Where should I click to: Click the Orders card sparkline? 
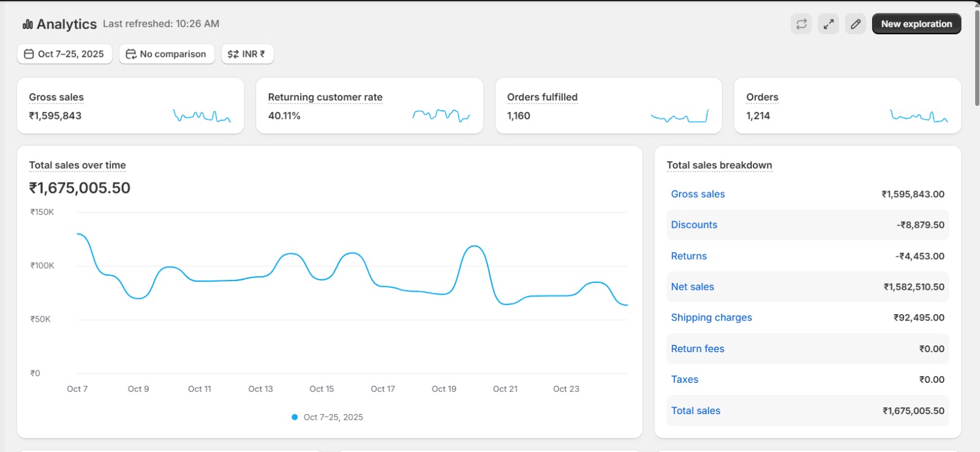point(918,116)
